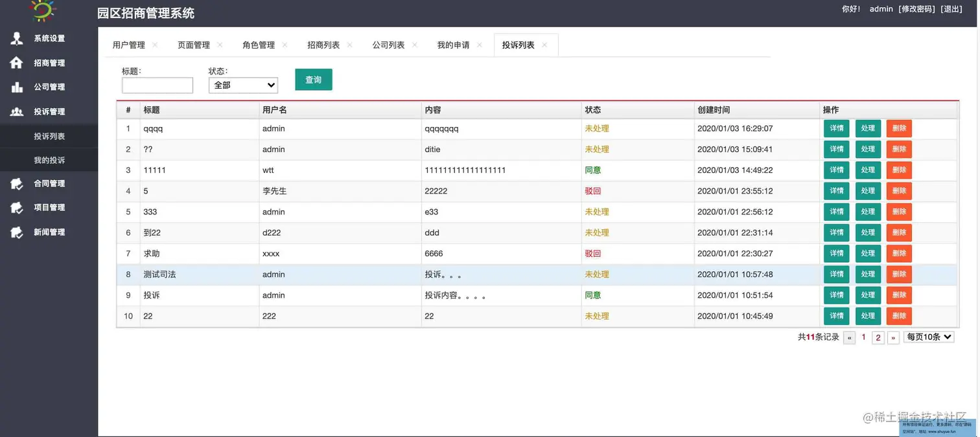Click the next page » button

click(893, 337)
